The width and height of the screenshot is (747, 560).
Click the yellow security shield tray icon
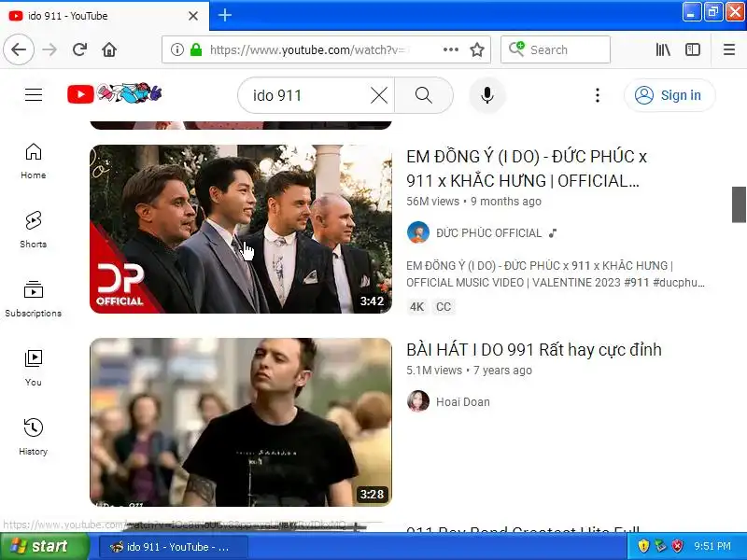point(643,546)
